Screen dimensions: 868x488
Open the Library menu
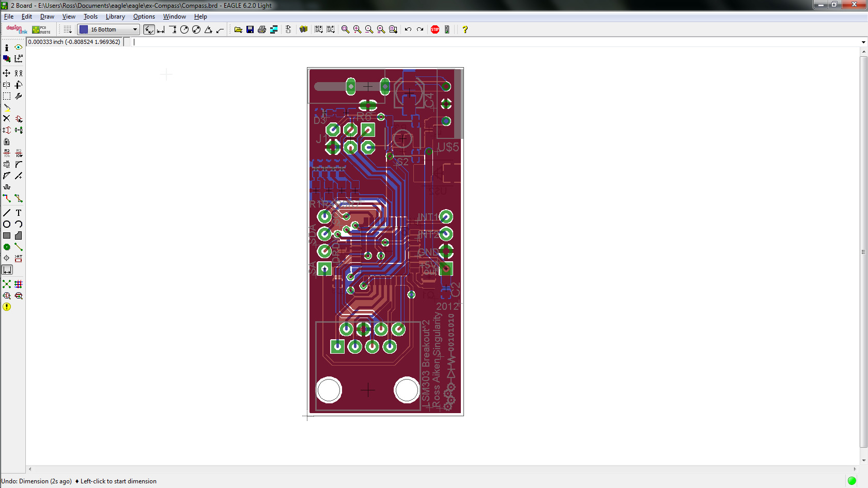click(x=115, y=17)
